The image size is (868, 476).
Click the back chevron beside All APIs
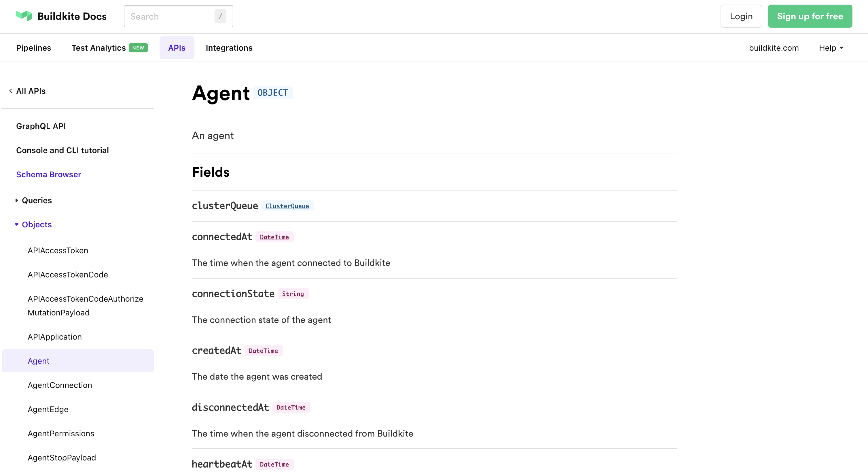tap(11, 91)
